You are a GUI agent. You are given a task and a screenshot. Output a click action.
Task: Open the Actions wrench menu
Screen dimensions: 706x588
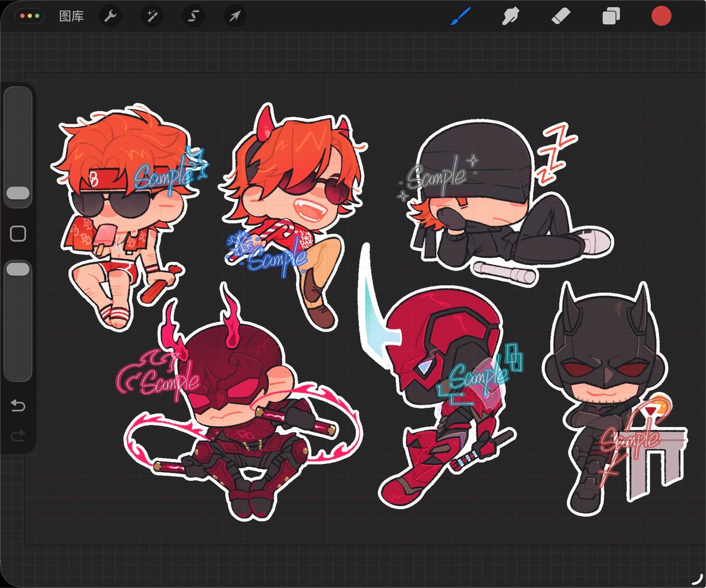[109, 16]
